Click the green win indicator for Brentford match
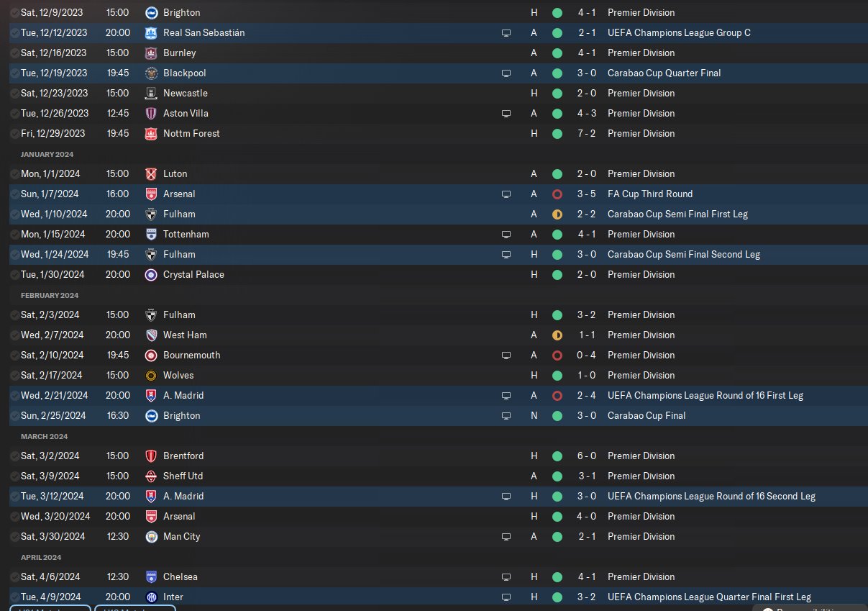The image size is (868, 611). (x=557, y=456)
